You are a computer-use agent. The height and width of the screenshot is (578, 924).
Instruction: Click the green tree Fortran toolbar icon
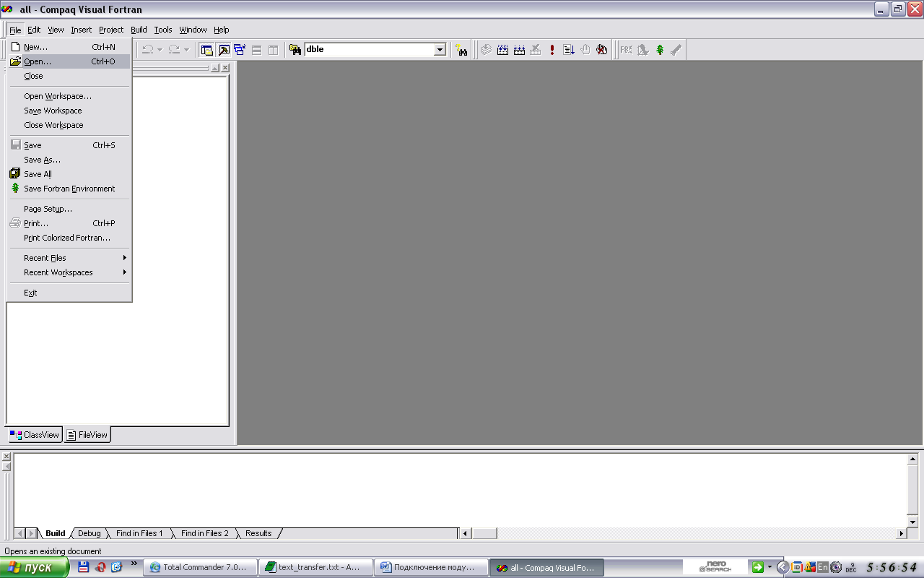(x=659, y=50)
